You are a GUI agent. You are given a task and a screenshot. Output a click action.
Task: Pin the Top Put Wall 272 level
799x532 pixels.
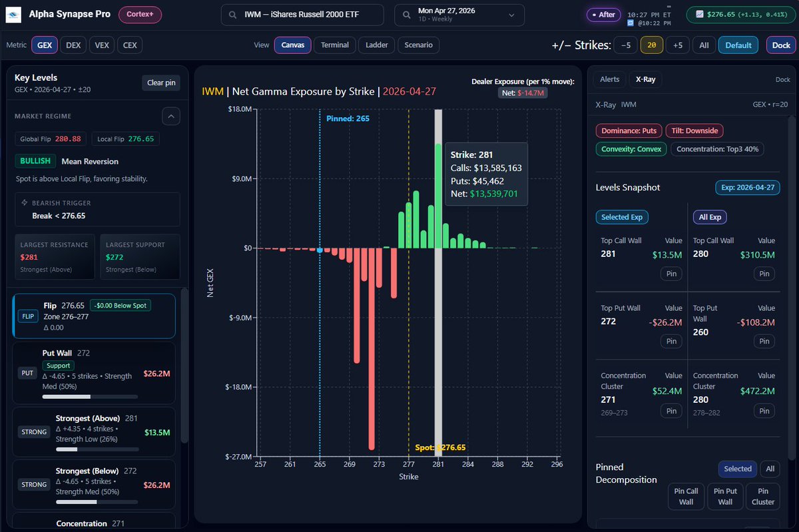point(671,341)
